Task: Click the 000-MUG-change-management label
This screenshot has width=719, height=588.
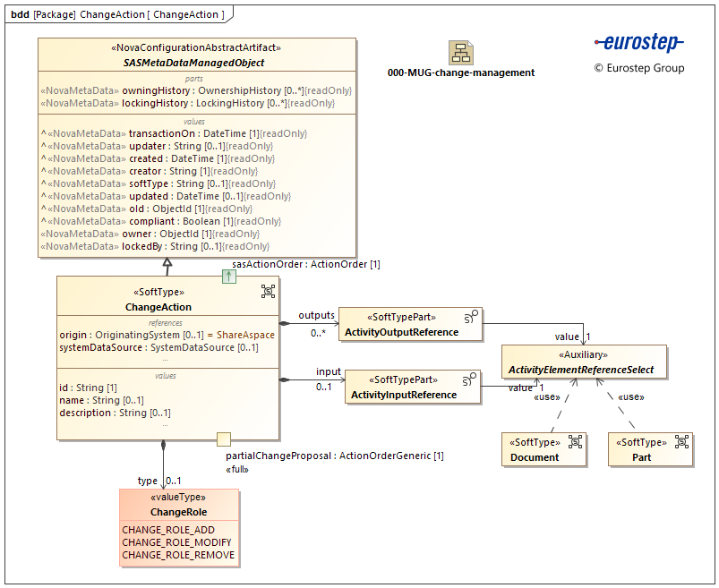Action: coord(461,72)
